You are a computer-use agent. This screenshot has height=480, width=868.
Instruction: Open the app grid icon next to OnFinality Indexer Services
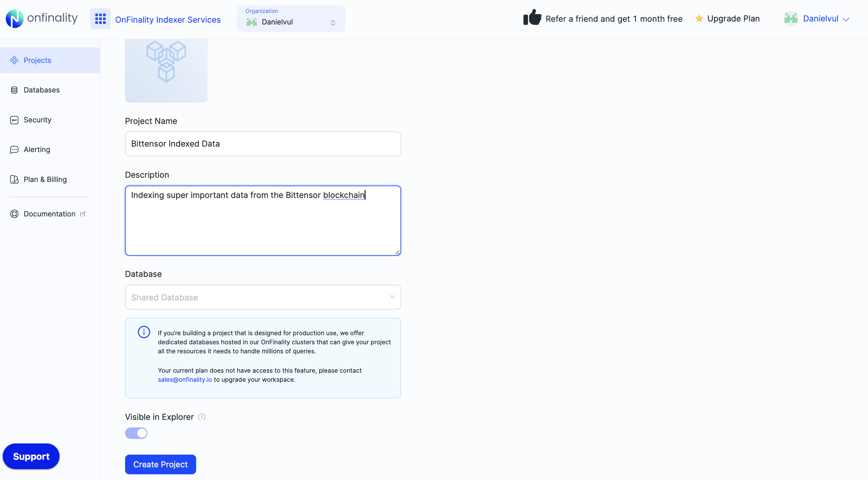(x=100, y=18)
